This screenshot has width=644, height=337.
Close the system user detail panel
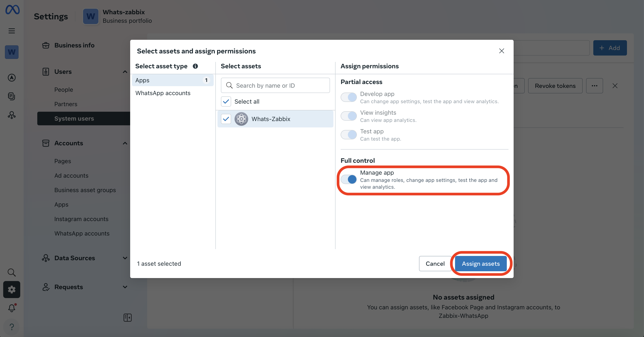tap(615, 86)
